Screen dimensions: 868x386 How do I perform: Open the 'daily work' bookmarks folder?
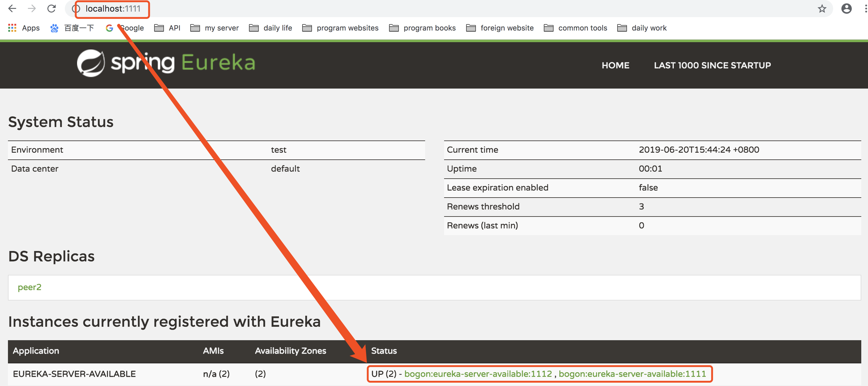pos(649,28)
